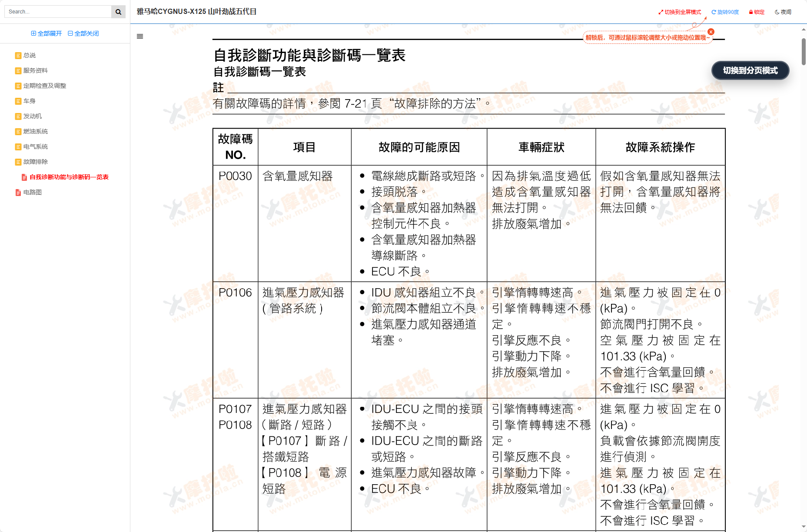The image size is (807, 532).
Task: Open the 发动机 chapter
Action: (33, 116)
